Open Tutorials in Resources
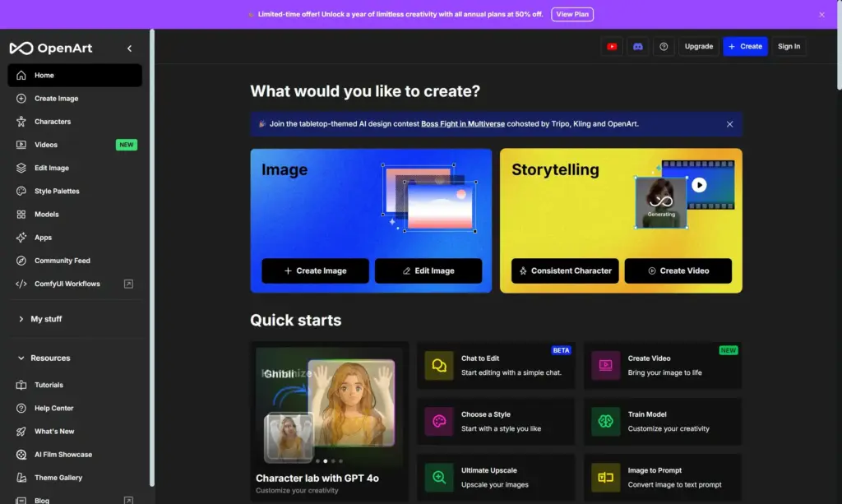The height and width of the screenshot is (504, 842). (x=75, y=385)
